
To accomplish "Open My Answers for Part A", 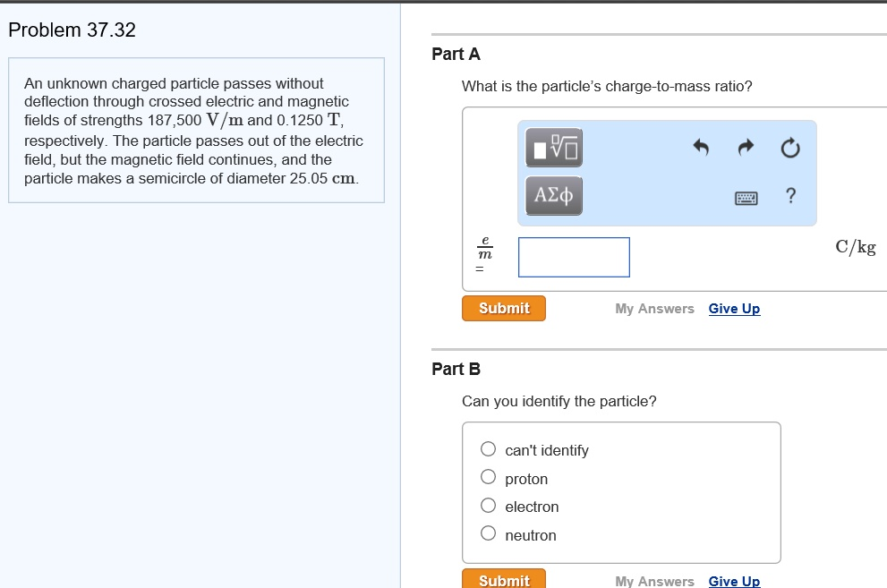I will click(x=654, y=308).
